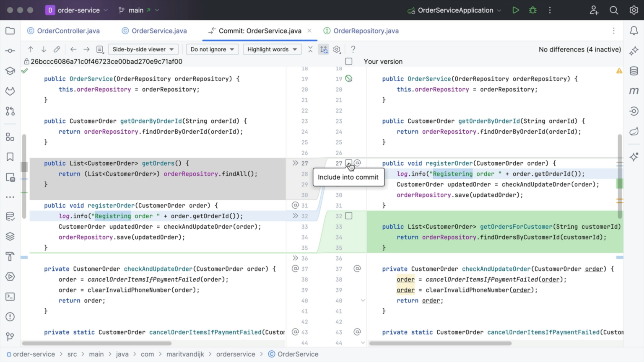Click the diff viewer help question mark
Screen dimensions: 644x362
click(x=353, y=49)
